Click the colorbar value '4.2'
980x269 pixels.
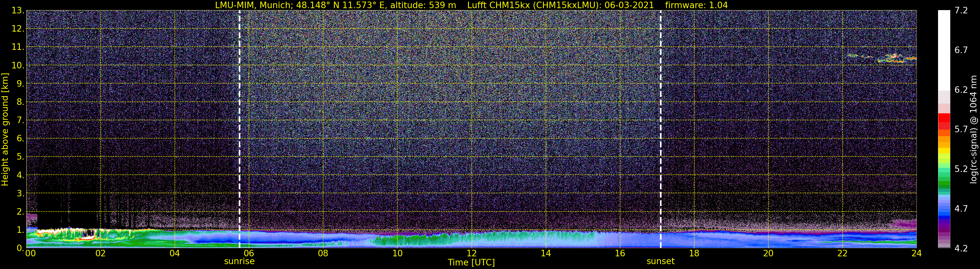pos(961,248)
